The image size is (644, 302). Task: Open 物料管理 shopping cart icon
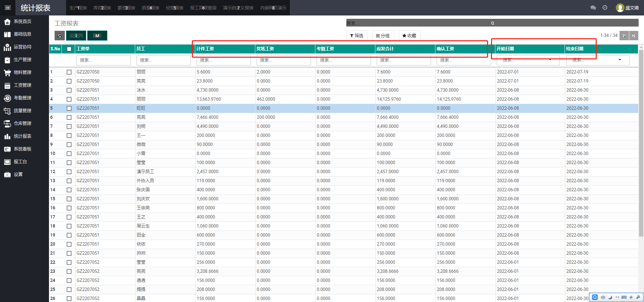pyautogui.click(x=7, y=72)
